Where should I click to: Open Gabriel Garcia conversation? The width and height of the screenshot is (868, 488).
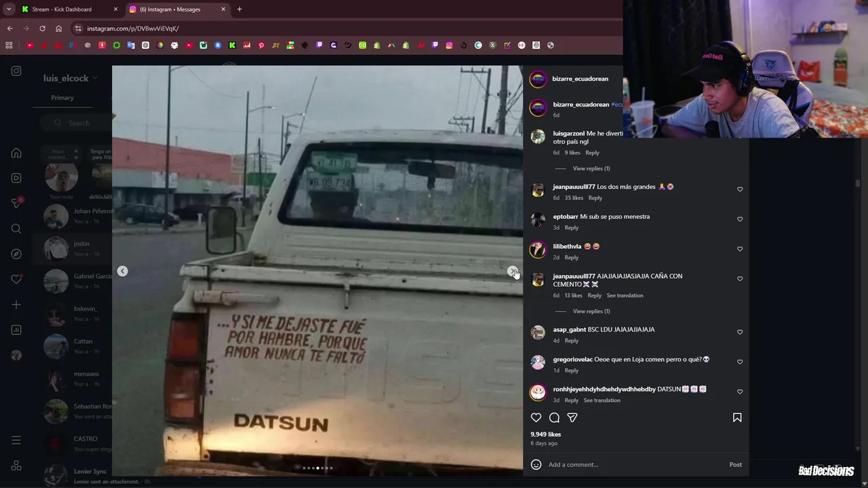[73, 281]
